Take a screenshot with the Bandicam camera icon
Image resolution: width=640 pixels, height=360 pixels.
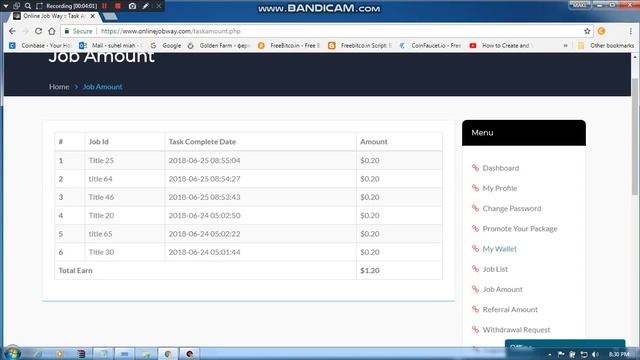tap(132, 6)
